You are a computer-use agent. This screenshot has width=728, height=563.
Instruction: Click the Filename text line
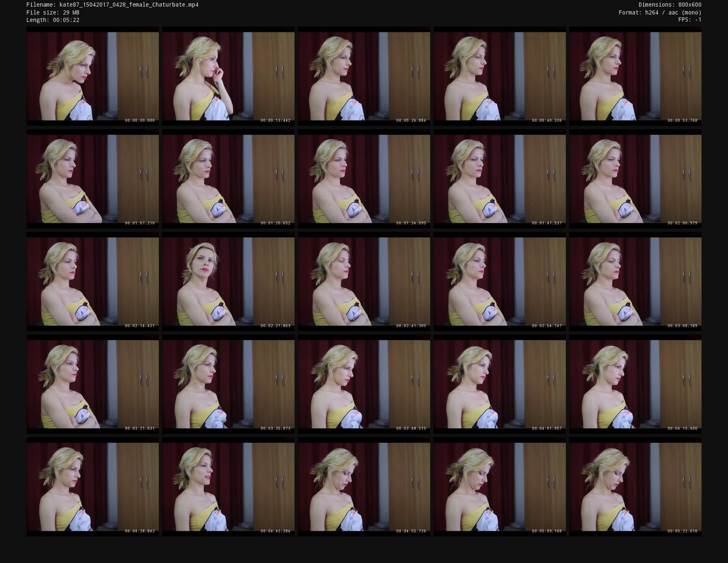(113, 5)
